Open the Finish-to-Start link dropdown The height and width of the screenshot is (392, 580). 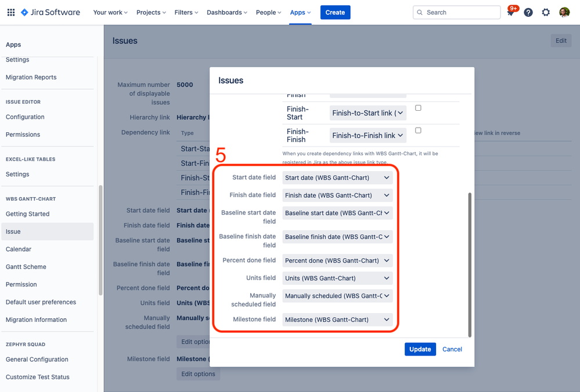point(368,113)
